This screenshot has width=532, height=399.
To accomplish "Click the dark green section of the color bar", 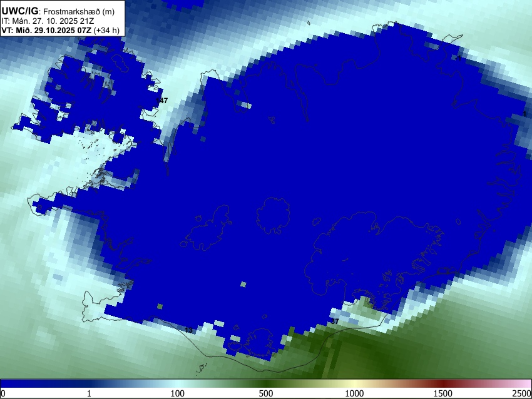I will (x=266, y=383).
